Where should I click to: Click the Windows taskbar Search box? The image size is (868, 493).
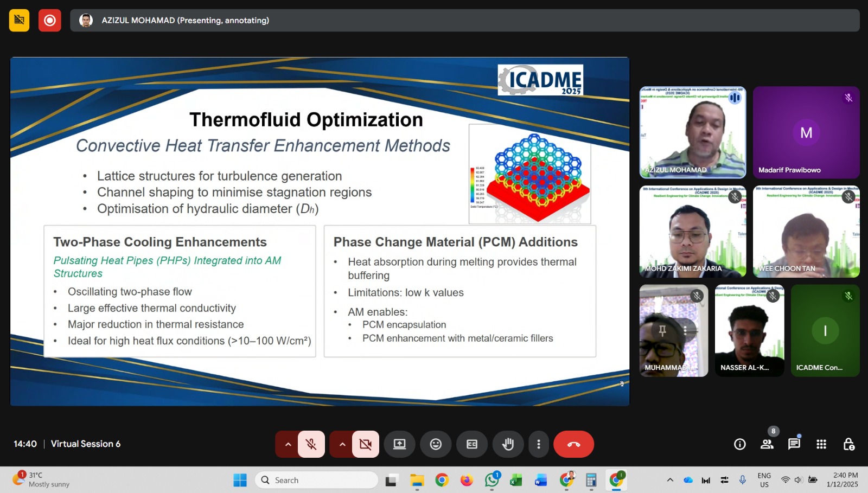[x=317, y=480]
